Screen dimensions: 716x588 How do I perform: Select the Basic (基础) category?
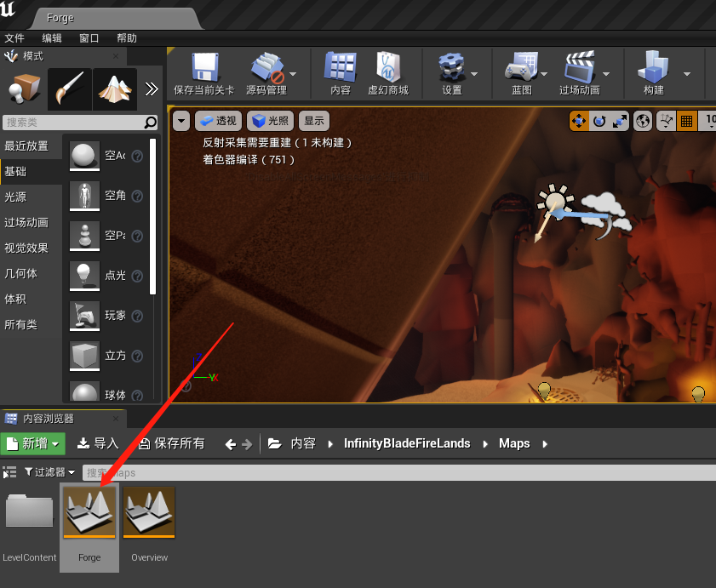coord(31,172)
